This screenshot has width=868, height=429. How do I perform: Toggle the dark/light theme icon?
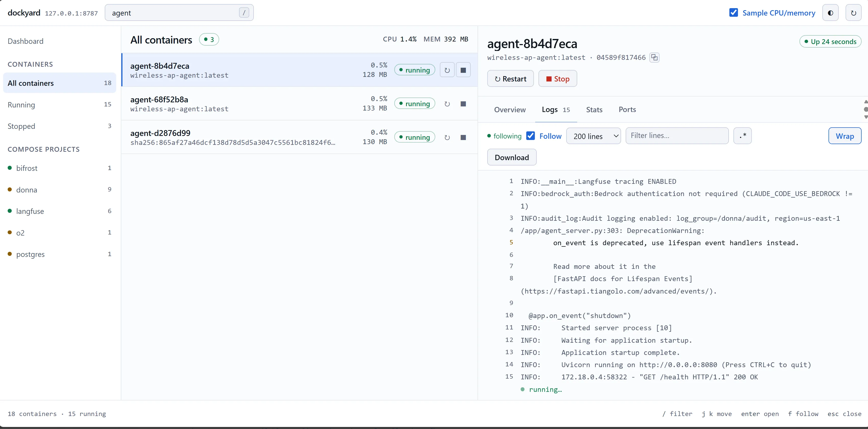pos(830,13)
